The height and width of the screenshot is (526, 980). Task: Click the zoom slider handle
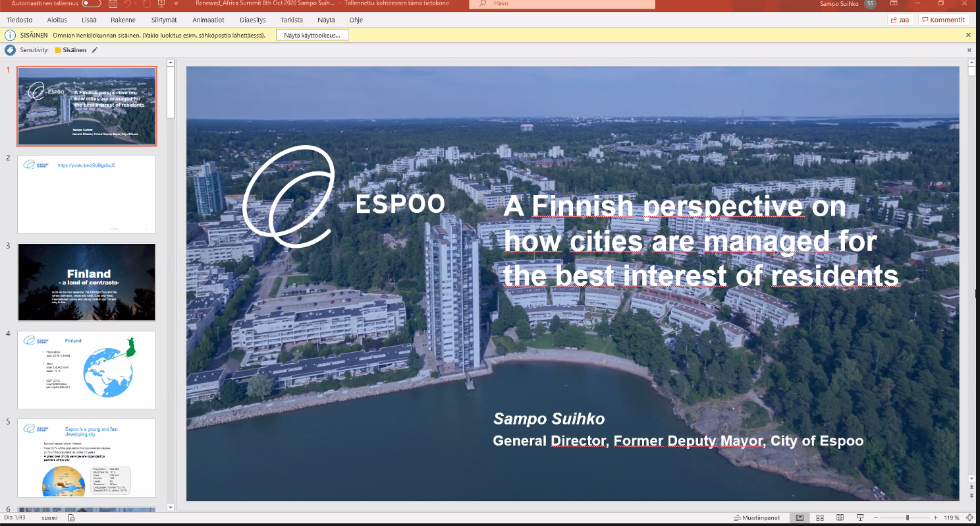pyautogui.click(x=908, y=517)
